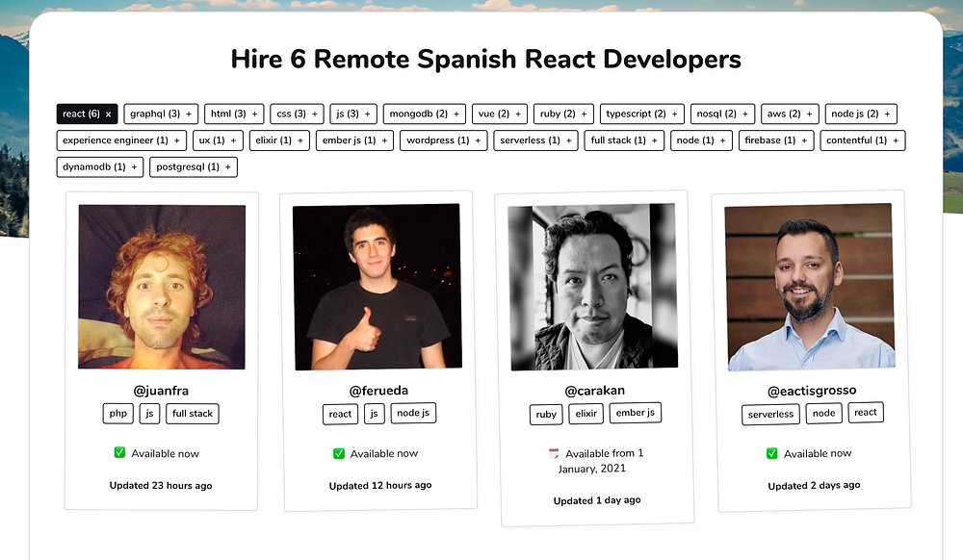This screenshot has width=963, height=560.
Task: Open the @eactisgrosso username link
Action: 812,391
